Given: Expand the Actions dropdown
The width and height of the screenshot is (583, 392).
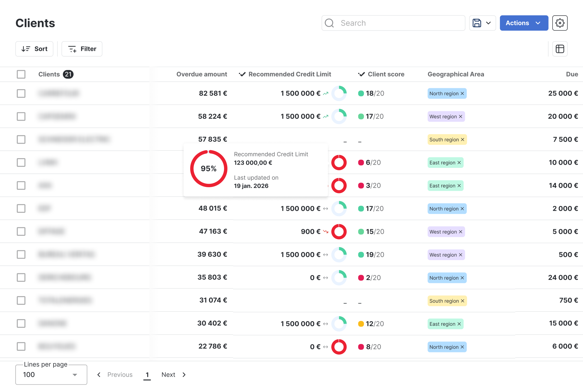Looking at the screenshot, I should [x=524, y=23].
